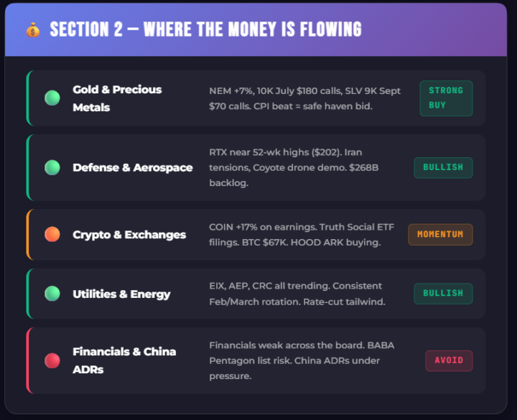
Task: Click the red AVOID badge
Action: click(x=449, y=360)
